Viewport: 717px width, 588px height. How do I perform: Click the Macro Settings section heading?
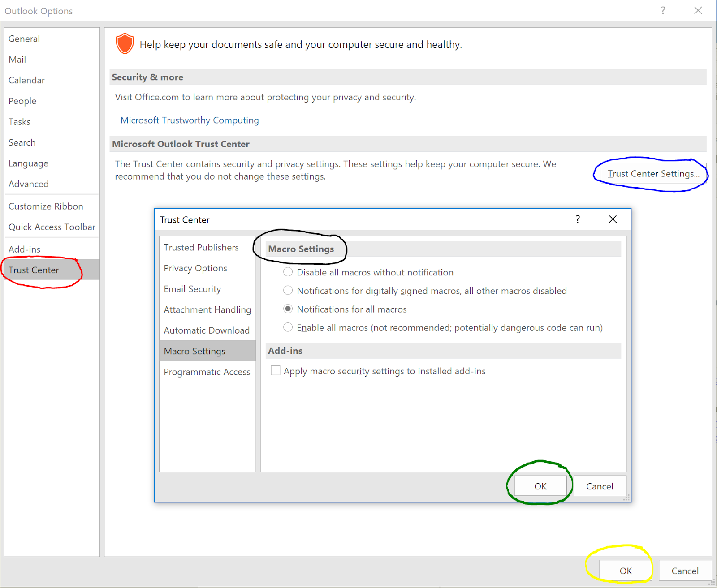(301, 249)
